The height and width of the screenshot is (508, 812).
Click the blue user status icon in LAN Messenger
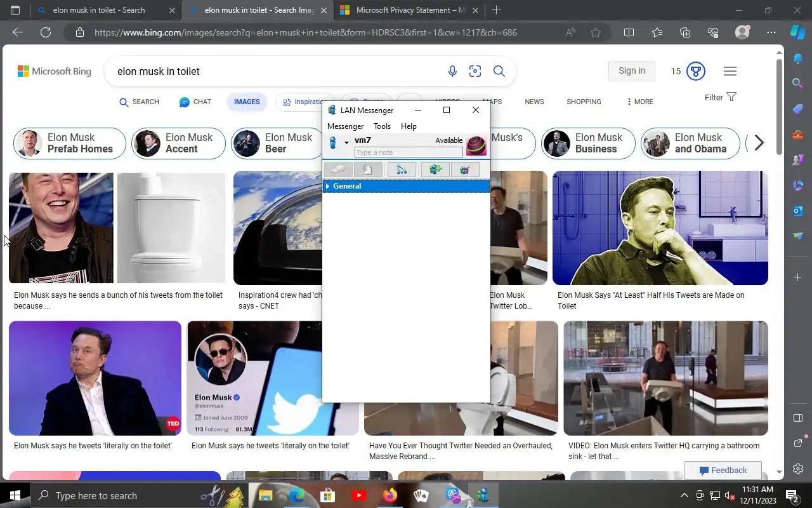point(332,143)
